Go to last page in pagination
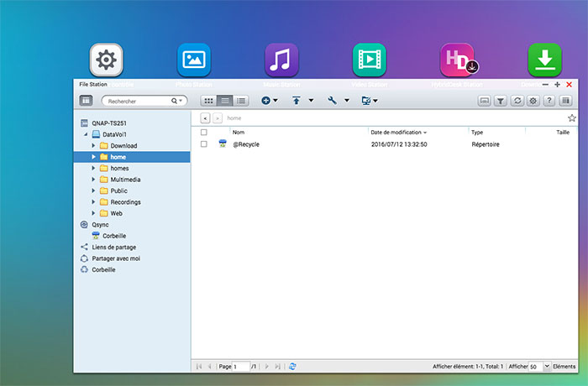The width and height of the screenshot is (588, 386). coord(277,366)
